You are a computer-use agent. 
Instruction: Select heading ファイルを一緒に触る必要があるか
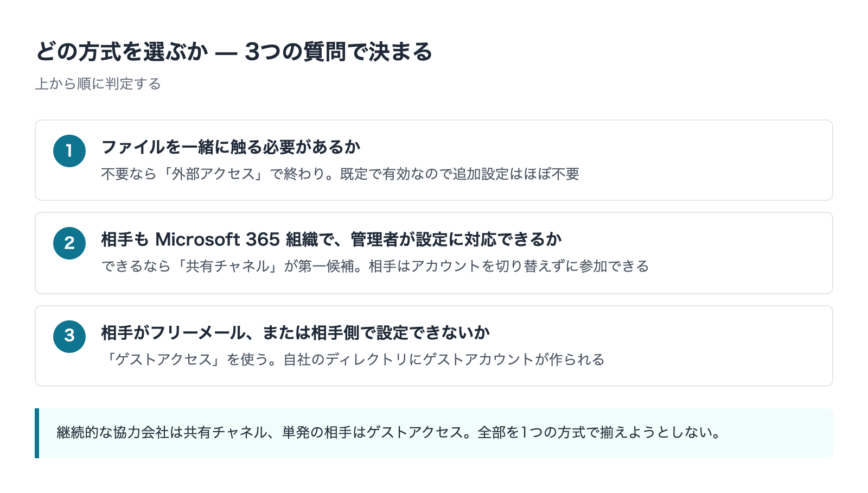pyautogui.click(x=231, y=147)
